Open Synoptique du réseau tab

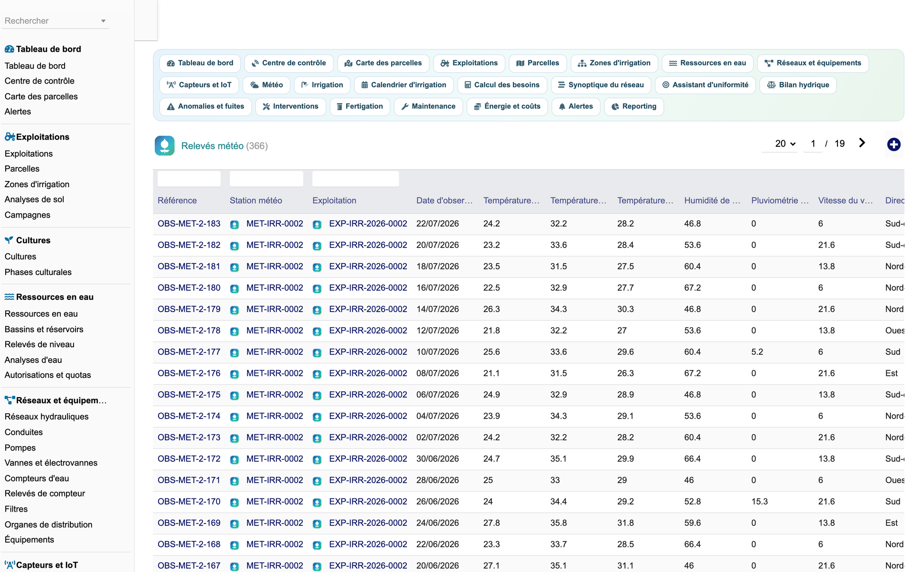tap(601, 85)
